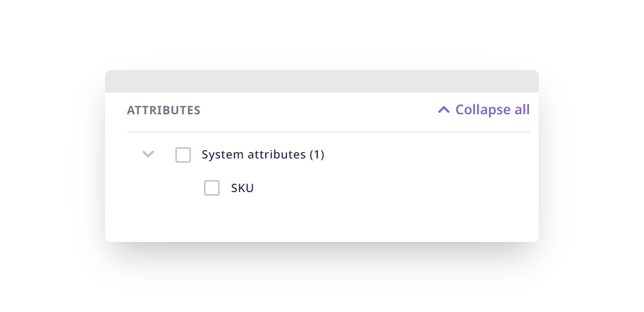Check the System attributes checkbox

pyautogui.click(x=183, y=155)
